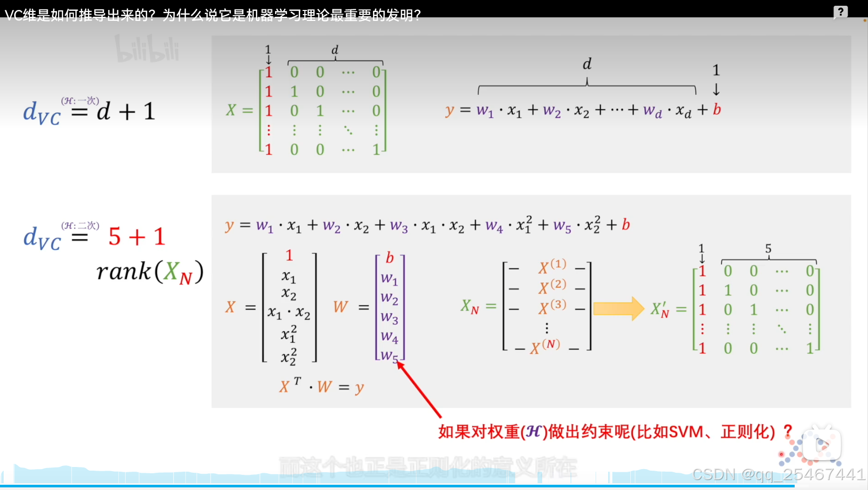Select the d_VC = d + 1 formula

coord(88,111)
